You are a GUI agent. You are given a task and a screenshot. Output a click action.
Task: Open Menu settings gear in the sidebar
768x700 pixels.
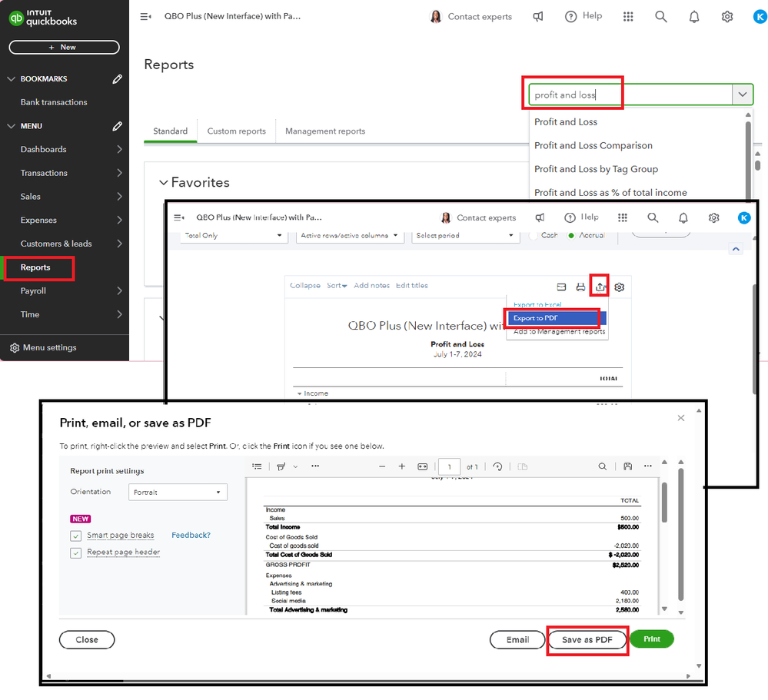point(15,347)
